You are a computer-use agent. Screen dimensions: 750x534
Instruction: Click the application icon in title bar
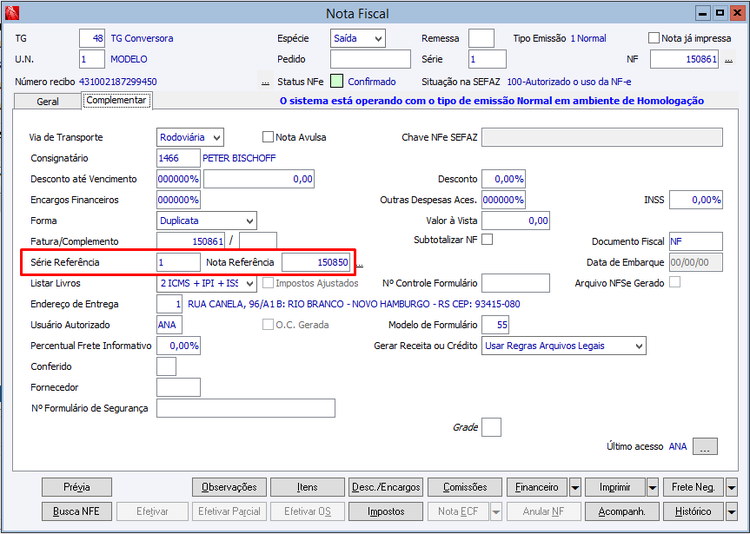coord(11,13)
